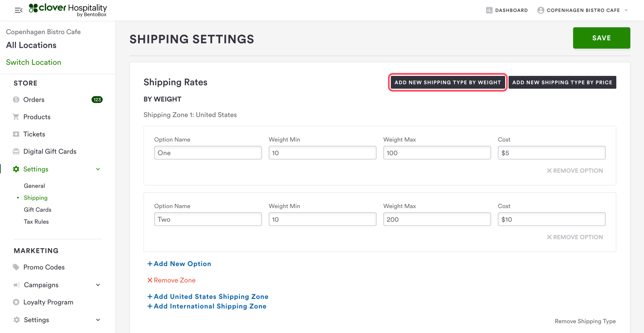This screenshot has height=333, width=644.
Task: Open Copenhagen Bistro Cafe account dropdown
Action: 583,10
